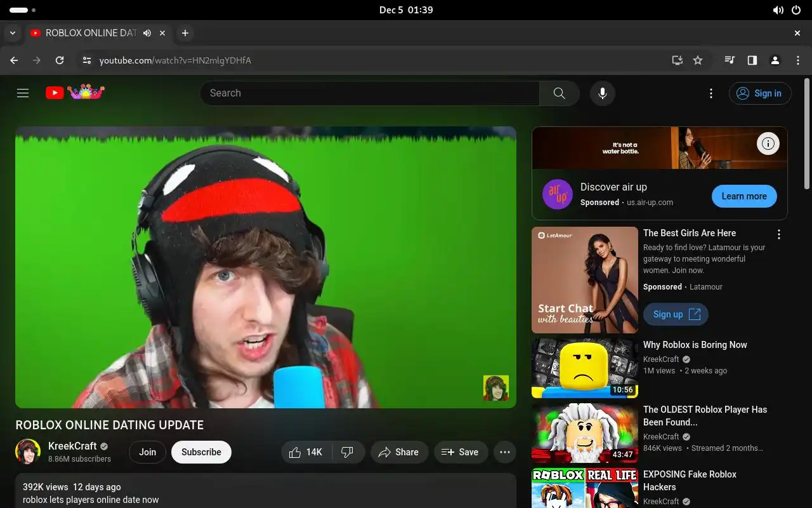The width and height of the screenshot is (812, 508).
Task: Open system volume indicator in top bar
Action: (x=778, y=10)
